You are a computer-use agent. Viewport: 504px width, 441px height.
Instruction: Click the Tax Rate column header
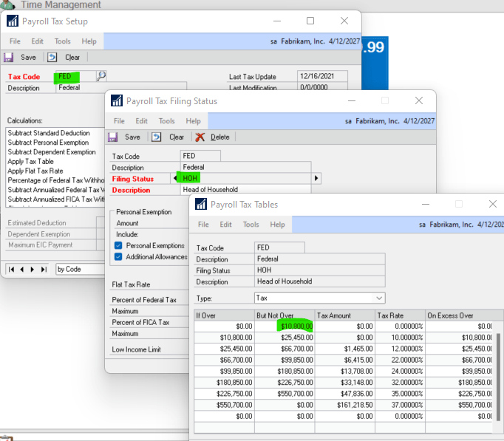(401, 315)
